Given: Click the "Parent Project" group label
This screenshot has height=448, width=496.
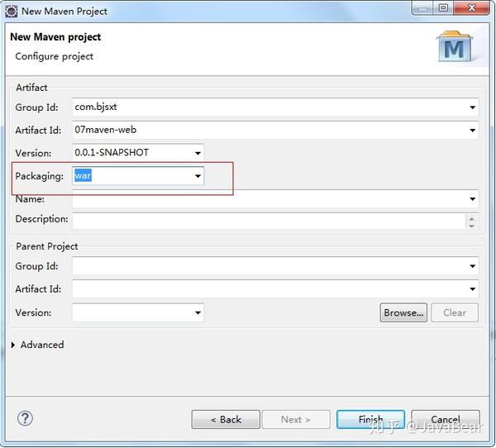Looking at the screenshot, I should click(x=47, y=246).
